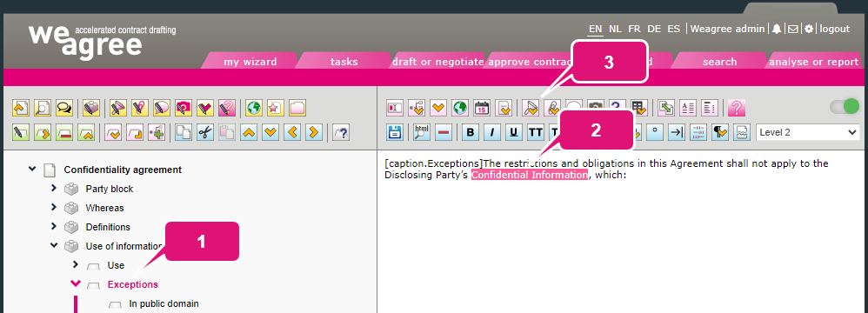
Task: Switch language to EN
Action: click(595, 29)
